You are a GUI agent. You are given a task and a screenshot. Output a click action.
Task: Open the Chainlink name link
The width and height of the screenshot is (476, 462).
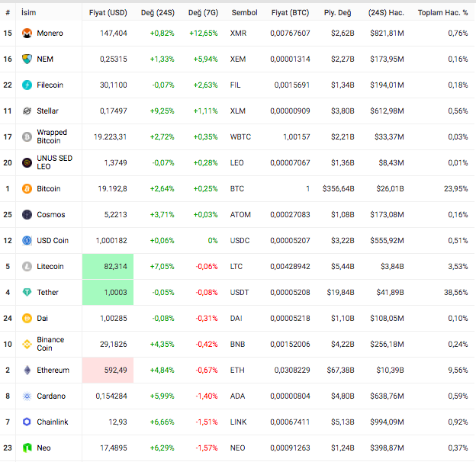pos(53,422)
